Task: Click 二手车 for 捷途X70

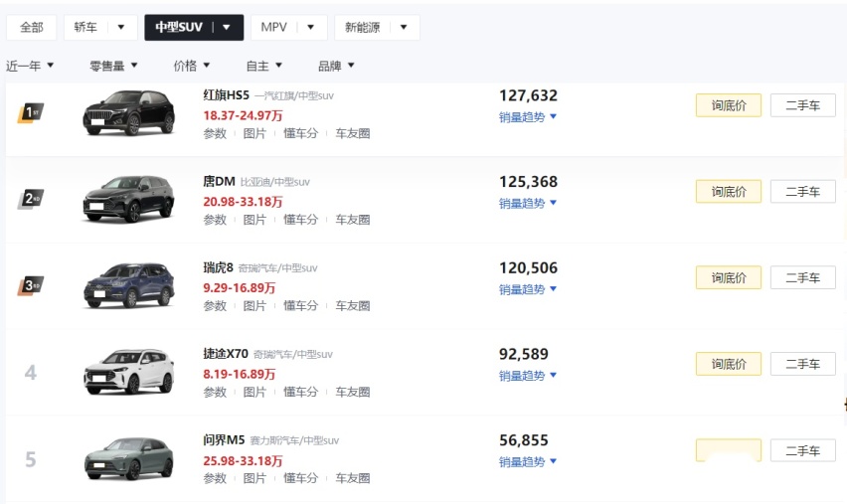Action: tap(802, 364)
